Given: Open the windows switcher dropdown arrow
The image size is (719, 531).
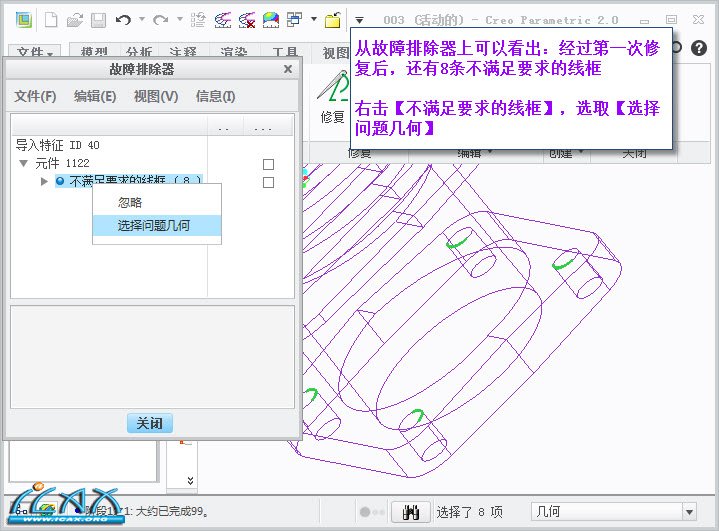Looking at the screenshot, I should pyautogui.click(x=314, y=19).
